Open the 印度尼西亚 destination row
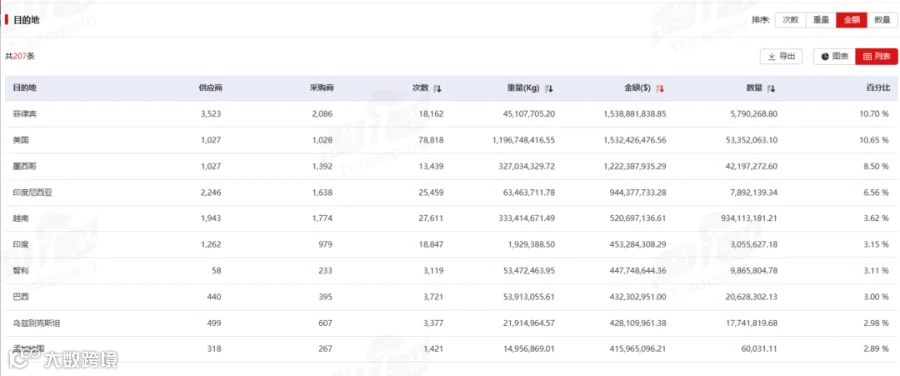900x376 pixels. [450, 192]
